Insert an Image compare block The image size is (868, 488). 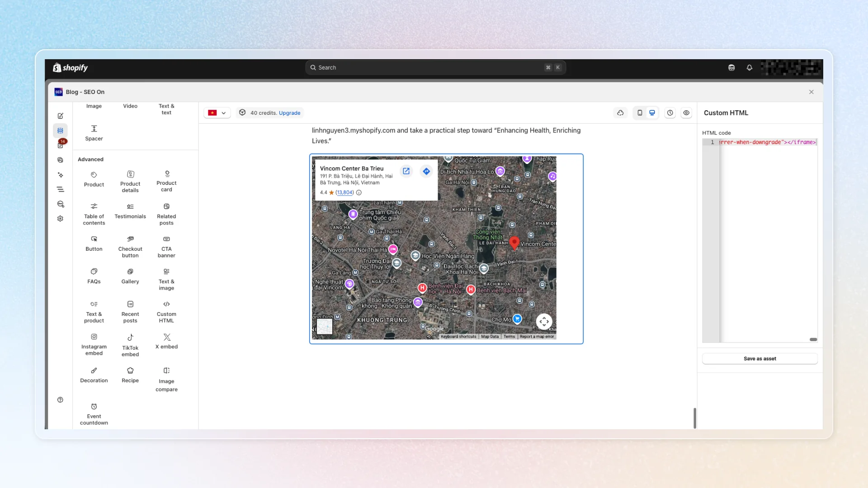tap(166, 380)
